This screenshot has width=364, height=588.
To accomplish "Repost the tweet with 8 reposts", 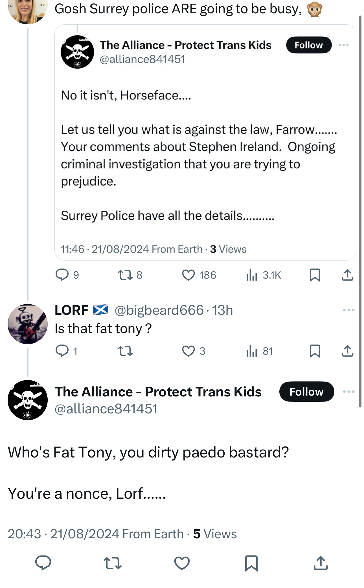I will [x=125, y=275].
